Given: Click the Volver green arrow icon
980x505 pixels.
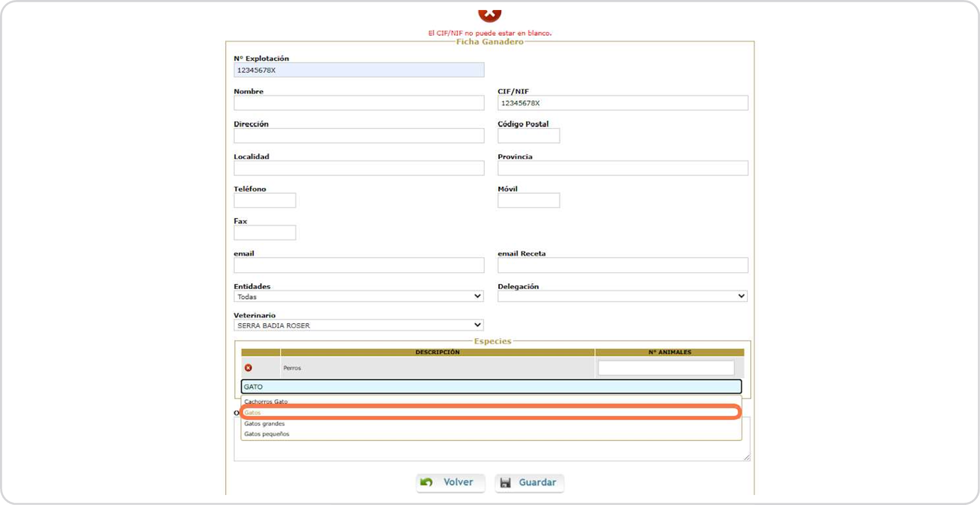Looking at the screenshot, I should [426, 482].
